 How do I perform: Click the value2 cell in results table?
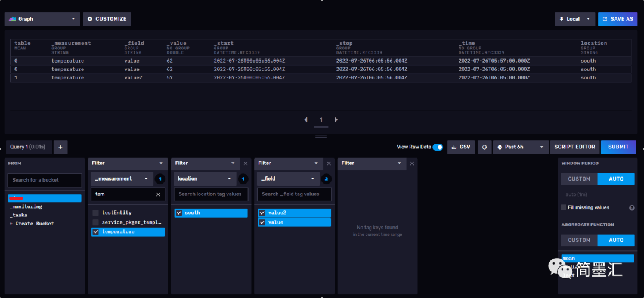tap(133, 77)
